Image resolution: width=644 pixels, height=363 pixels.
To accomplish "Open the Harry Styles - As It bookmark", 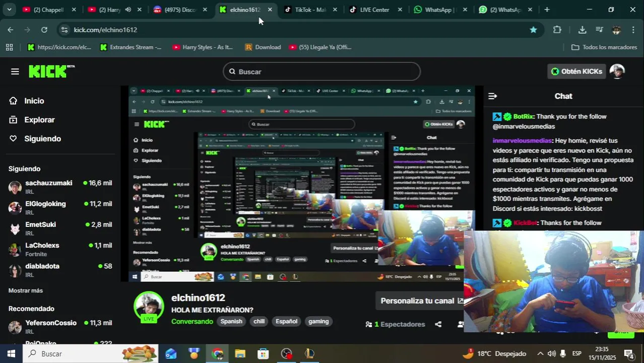I will click(203, 47).
